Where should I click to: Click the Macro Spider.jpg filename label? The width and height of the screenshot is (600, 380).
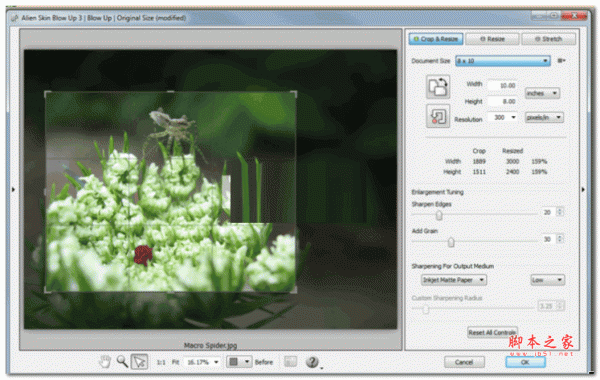coord(210,345)
